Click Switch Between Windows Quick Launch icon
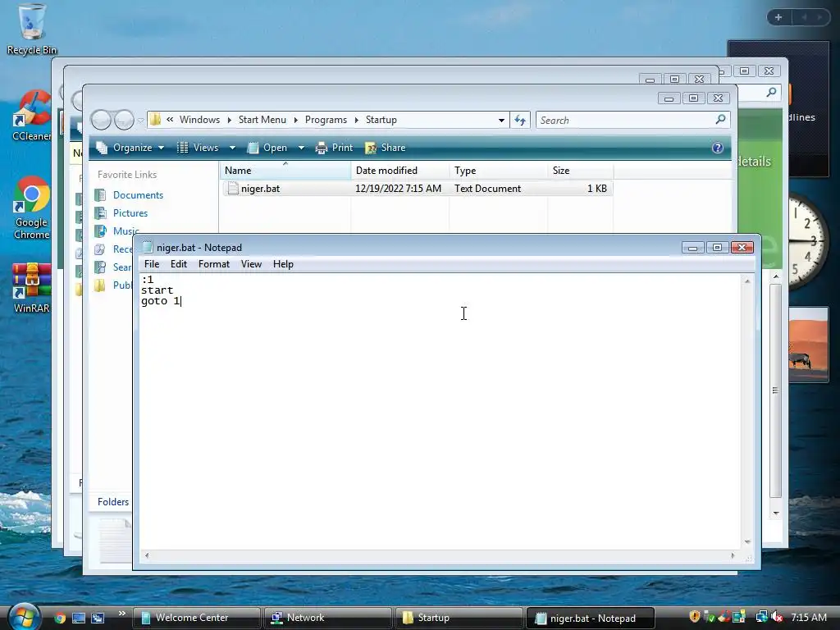The width and height of the screenshot is (840, 630). pyautogui.click(x=98, y=618)
